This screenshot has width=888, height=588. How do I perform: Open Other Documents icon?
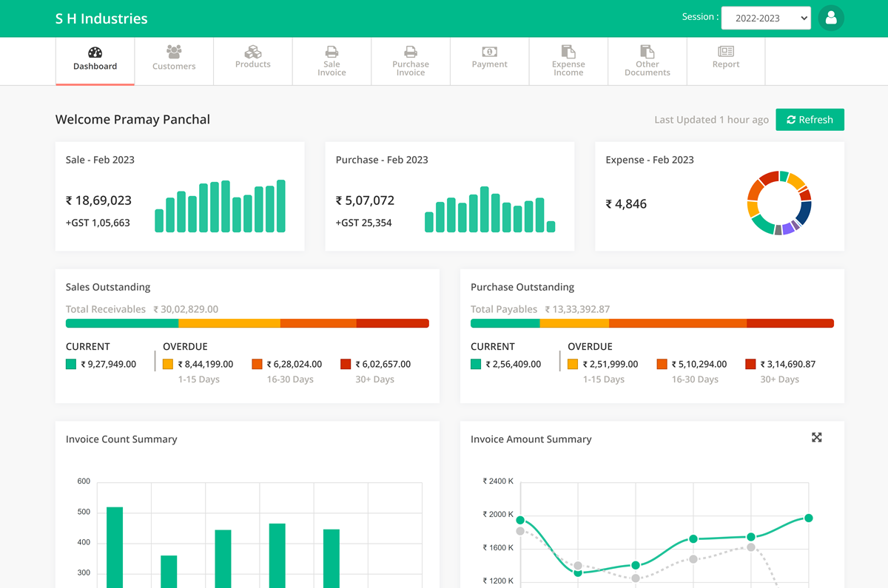[647, 52]
